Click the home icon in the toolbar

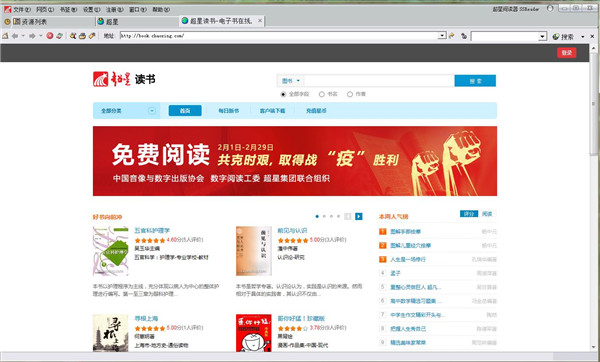5,36
